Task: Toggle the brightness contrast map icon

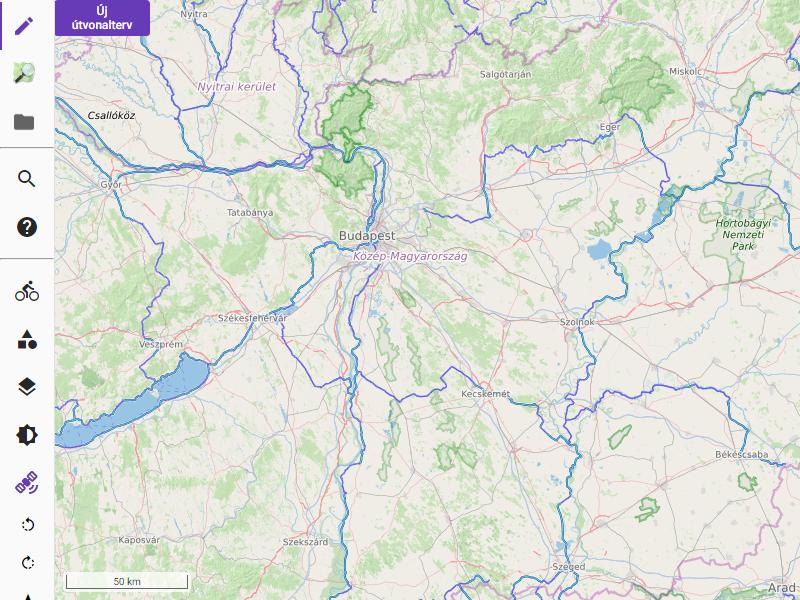Action: [x=27, y=435]
